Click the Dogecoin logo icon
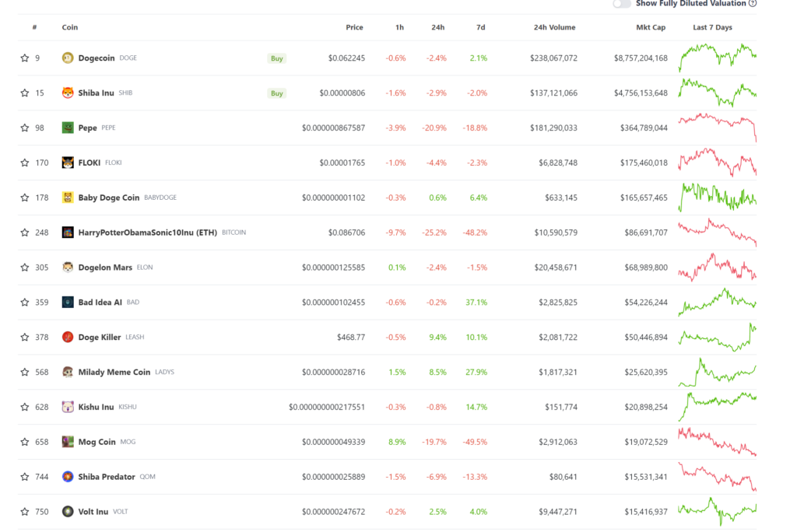This screenshot has width=797, height=532. coord(68,58)
